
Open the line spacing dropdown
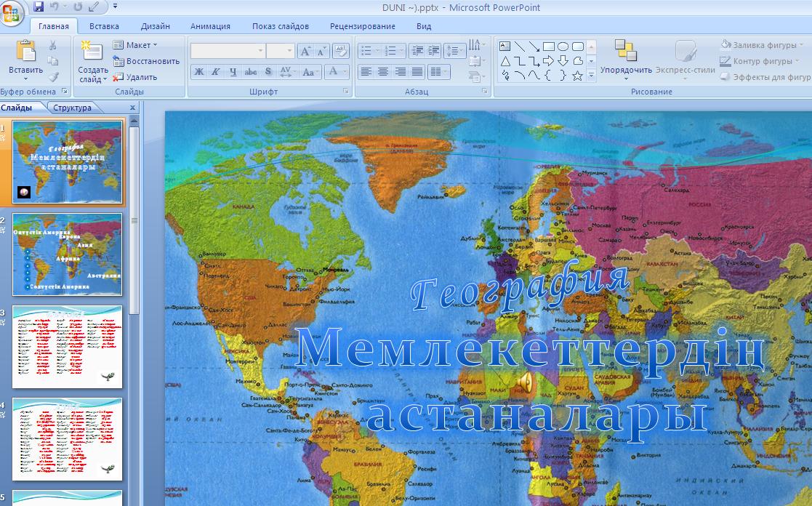(454, 50)
